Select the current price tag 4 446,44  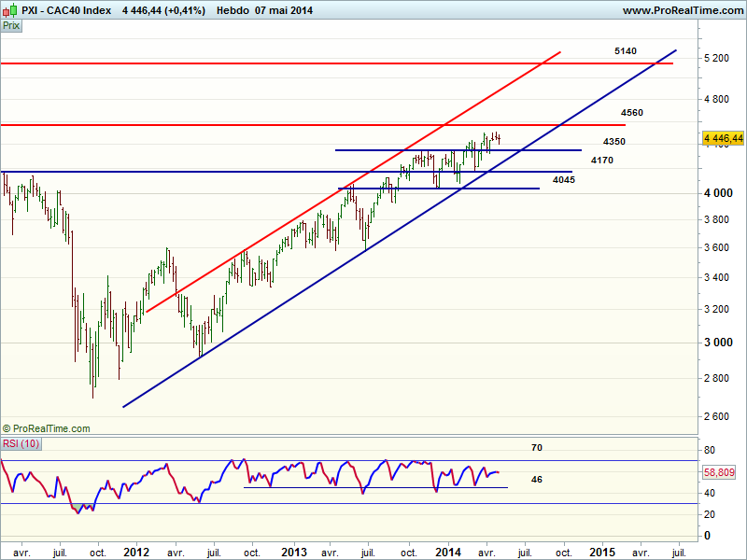tap(723, 138)
